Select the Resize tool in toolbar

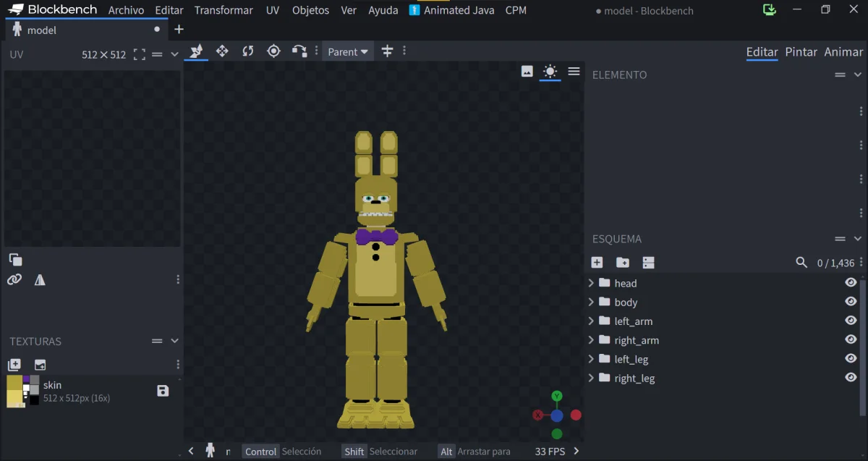pyautogui.click(x=222, y=51)
